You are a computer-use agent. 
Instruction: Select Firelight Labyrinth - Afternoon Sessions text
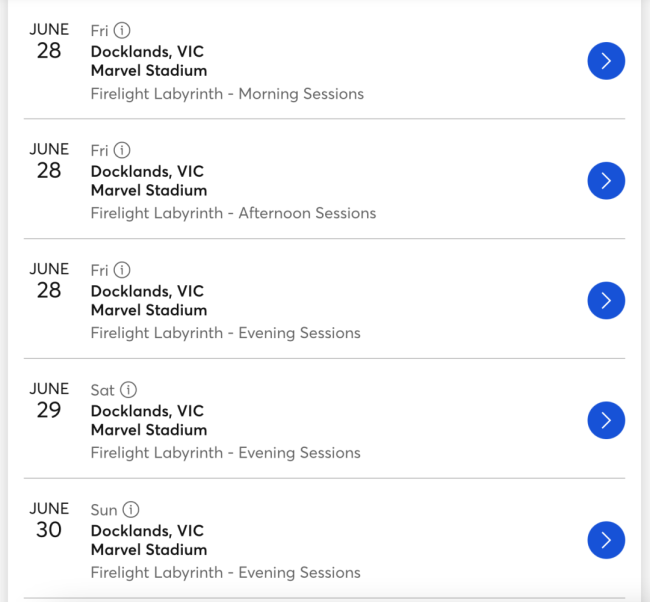pos(233,213)
